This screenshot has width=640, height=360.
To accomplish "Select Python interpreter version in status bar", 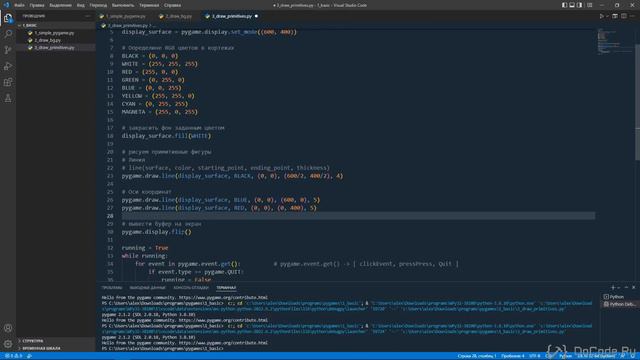I will pos(596,356).
